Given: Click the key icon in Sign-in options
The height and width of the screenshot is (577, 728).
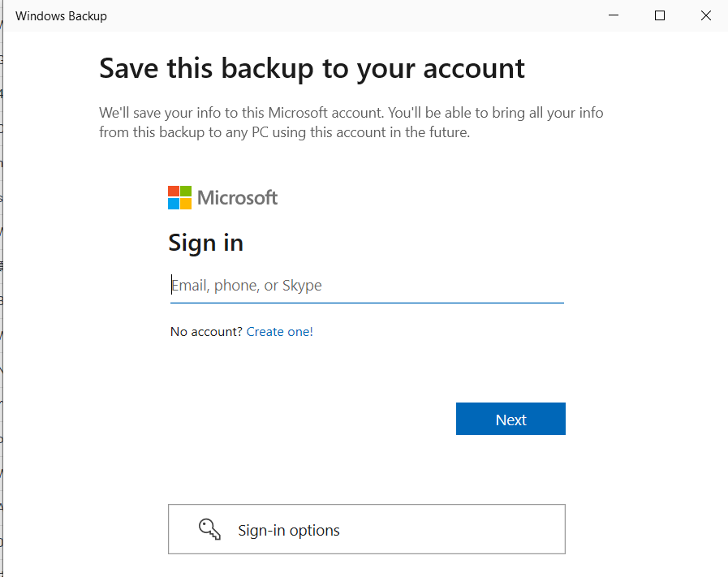Looking at the screenshot, I should pyautogui.click(x=209, y=529).
